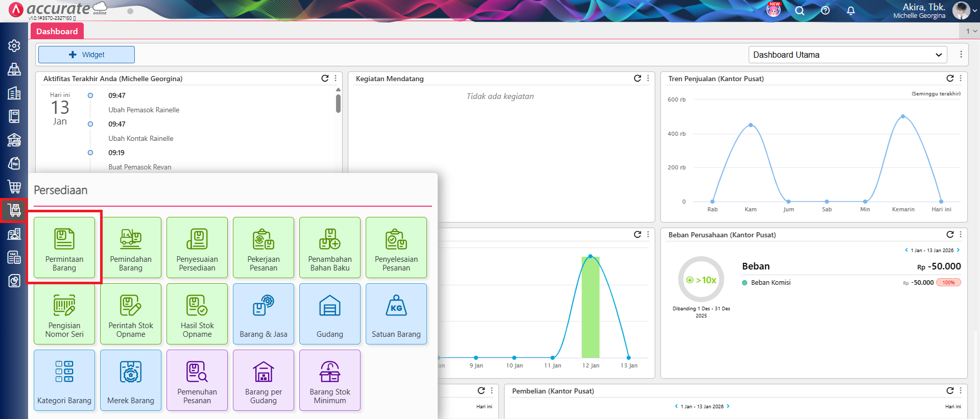Click the search magnifier in header
The height and width of the screenshot is (419, 980).
(x=800, y=11)
